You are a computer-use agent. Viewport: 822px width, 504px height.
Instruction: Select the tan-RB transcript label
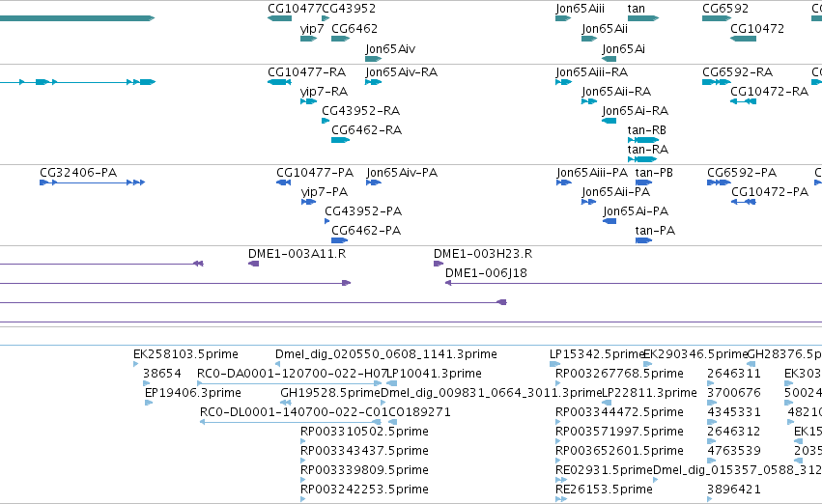click(647, 130)
